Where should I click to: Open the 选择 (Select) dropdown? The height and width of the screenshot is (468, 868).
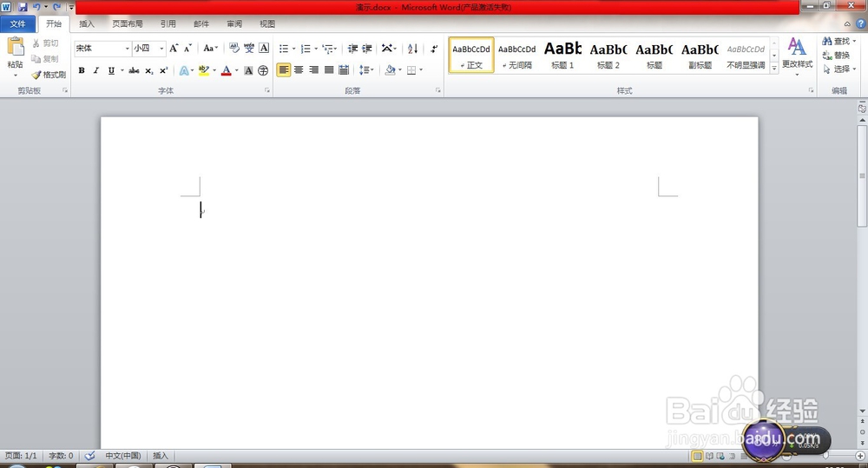click(839, 69)
